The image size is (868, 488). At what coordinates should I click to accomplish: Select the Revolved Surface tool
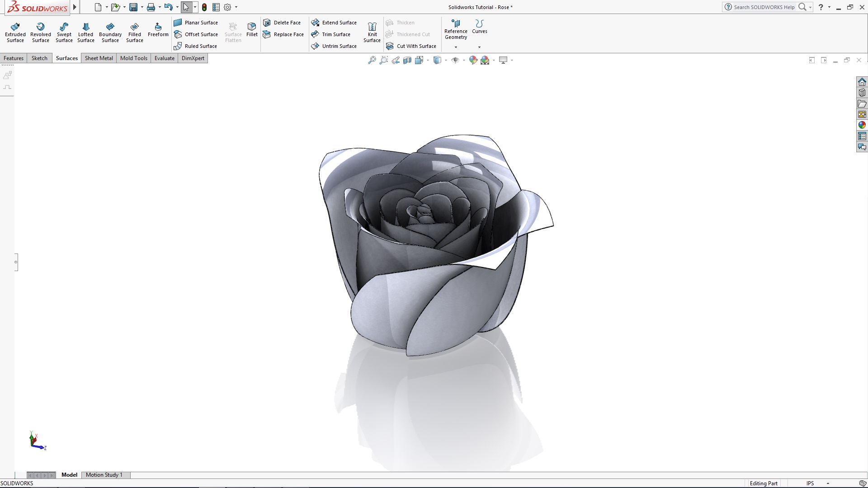tap(40, 32)
